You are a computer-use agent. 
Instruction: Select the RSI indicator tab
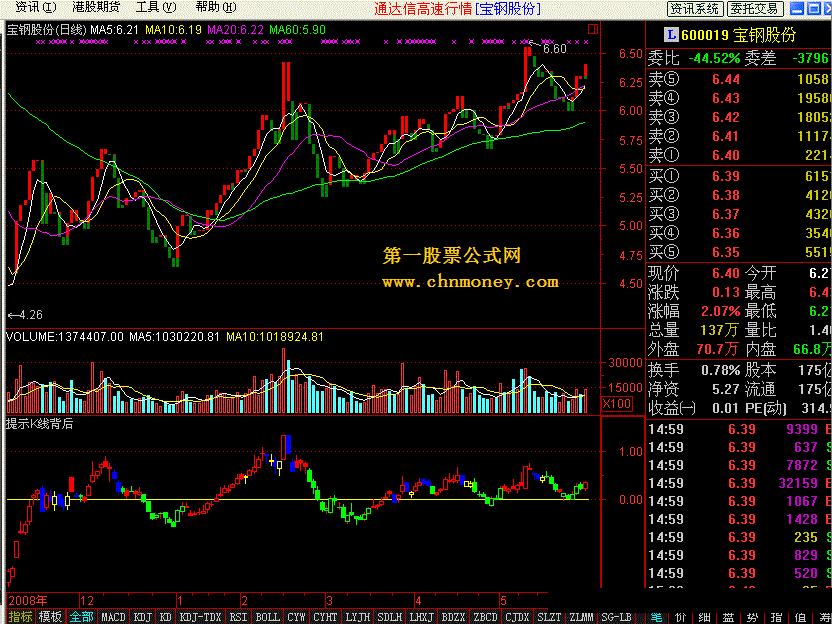point(237,617)
